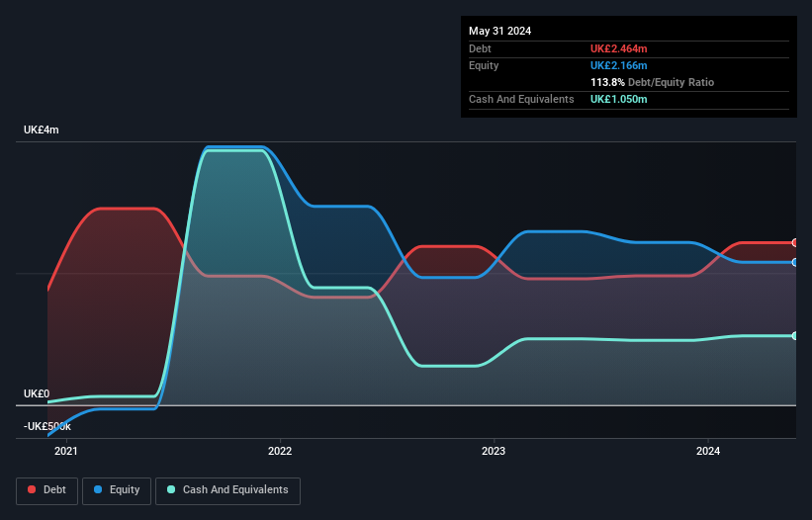Click the blue Equity endpoint marker
The height and width of the screenshot is (520, 812).
(795, 262)
